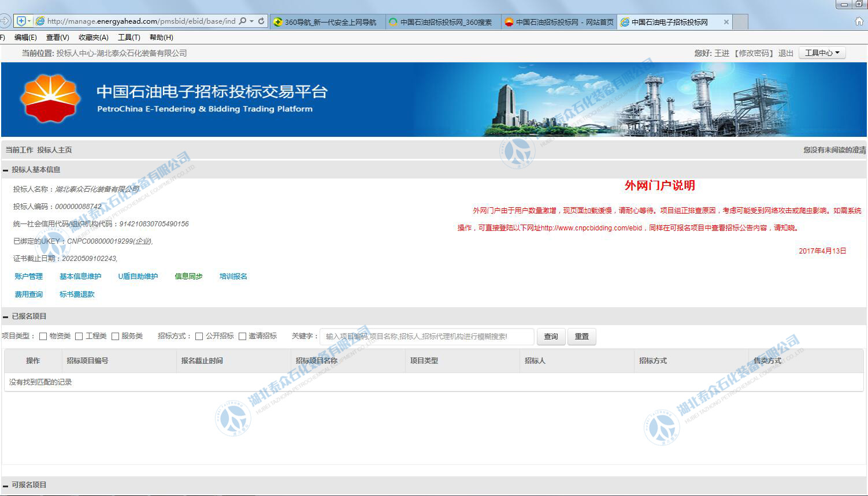Click the PetroChina logo in banner
The height and width of the screenshot is (496, 868).
point(50,99)
